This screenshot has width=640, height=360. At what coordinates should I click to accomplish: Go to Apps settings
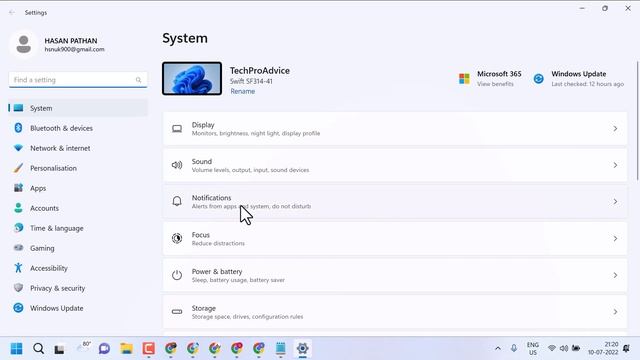pos(78,188)
